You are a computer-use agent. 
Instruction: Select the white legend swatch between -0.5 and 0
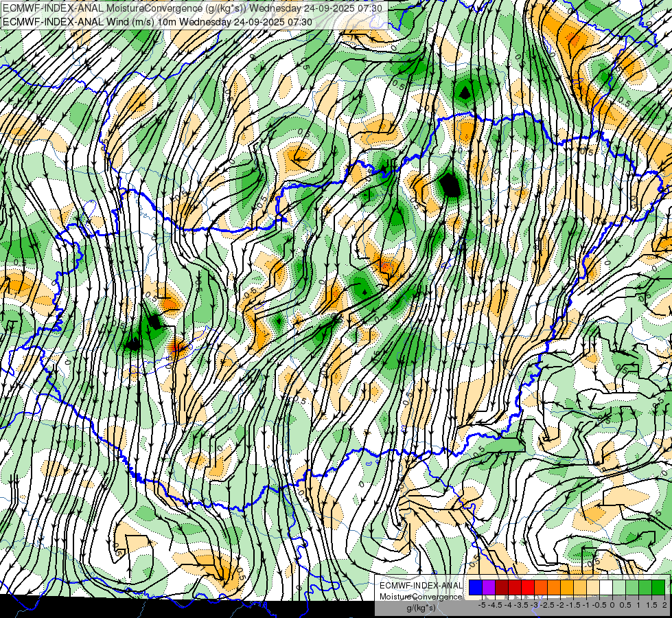pos(606,587)
